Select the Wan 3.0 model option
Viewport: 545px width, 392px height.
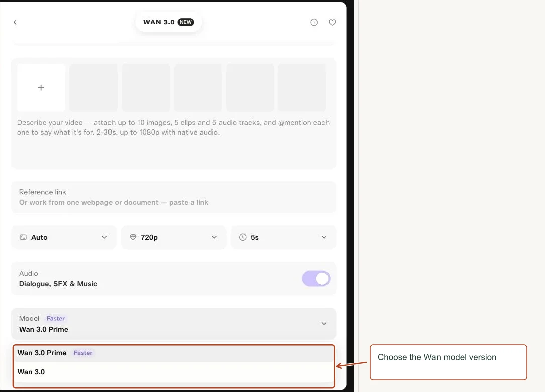173,372
